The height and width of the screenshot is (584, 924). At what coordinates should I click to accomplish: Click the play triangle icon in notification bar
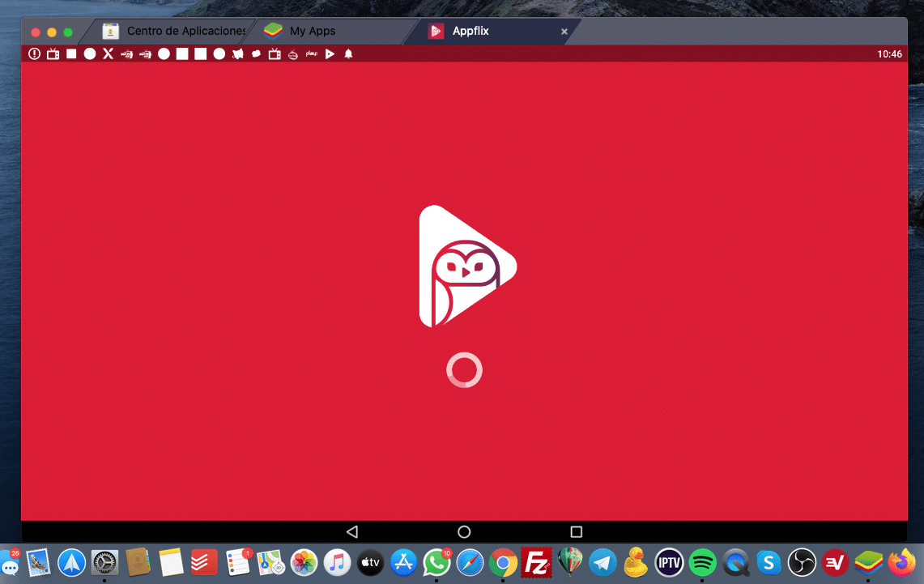330,53
